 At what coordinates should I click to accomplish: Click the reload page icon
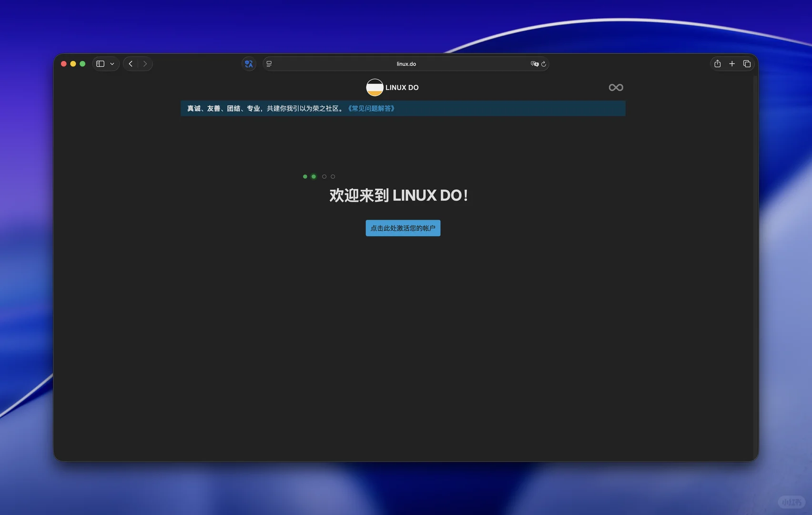(x=545, y=63)
